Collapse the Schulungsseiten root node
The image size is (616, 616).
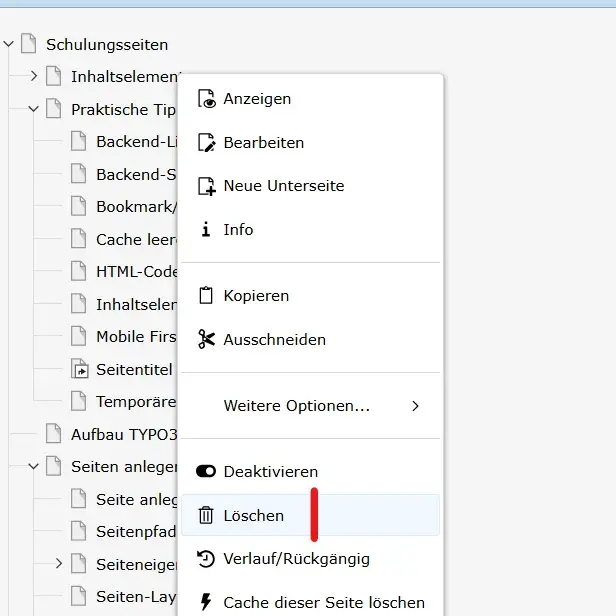(x=8, y=45)
